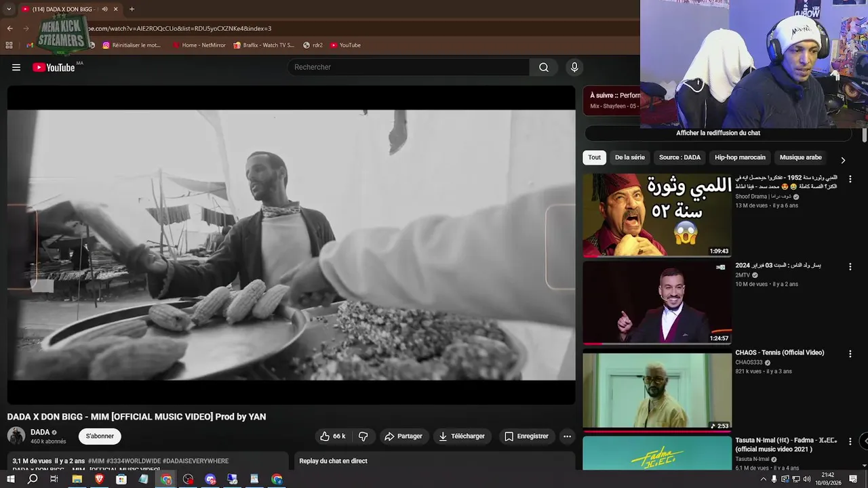Click Afficher la rediffusion du chat

[718, 134]
